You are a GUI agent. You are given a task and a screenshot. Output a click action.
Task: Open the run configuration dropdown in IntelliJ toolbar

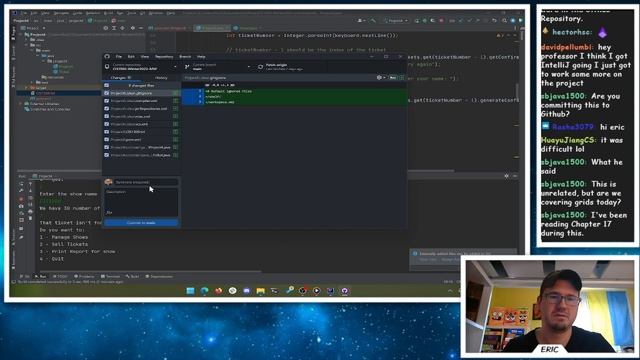[396, 20]
